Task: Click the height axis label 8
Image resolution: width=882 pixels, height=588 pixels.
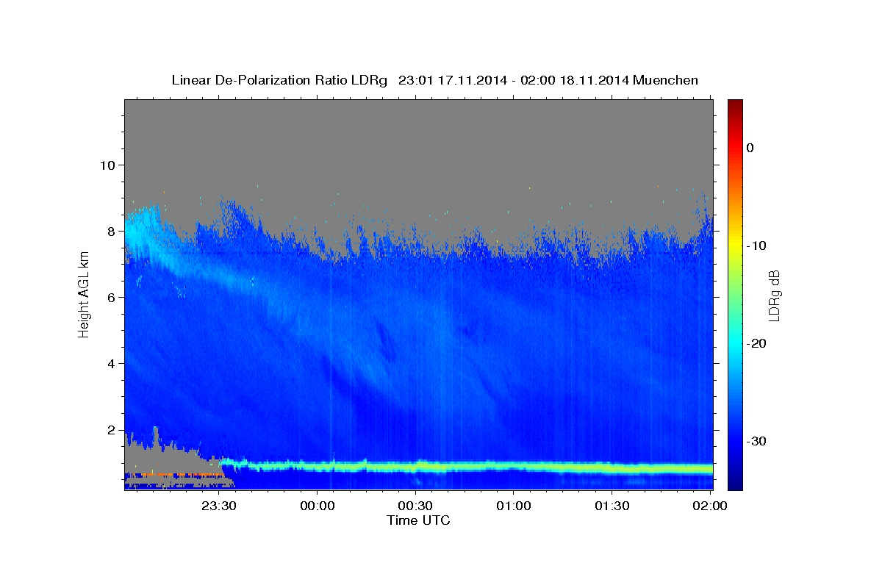Action: 110,231
